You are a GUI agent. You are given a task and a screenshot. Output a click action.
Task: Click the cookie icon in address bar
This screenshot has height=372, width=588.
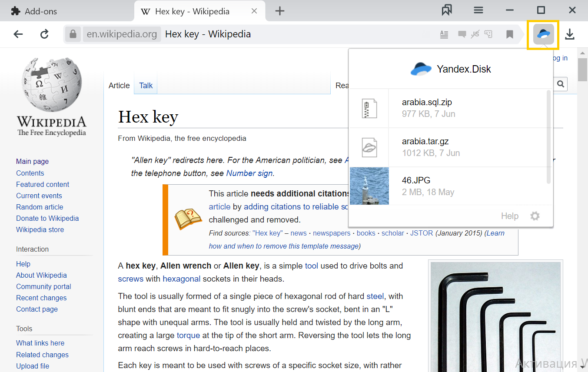488,34
